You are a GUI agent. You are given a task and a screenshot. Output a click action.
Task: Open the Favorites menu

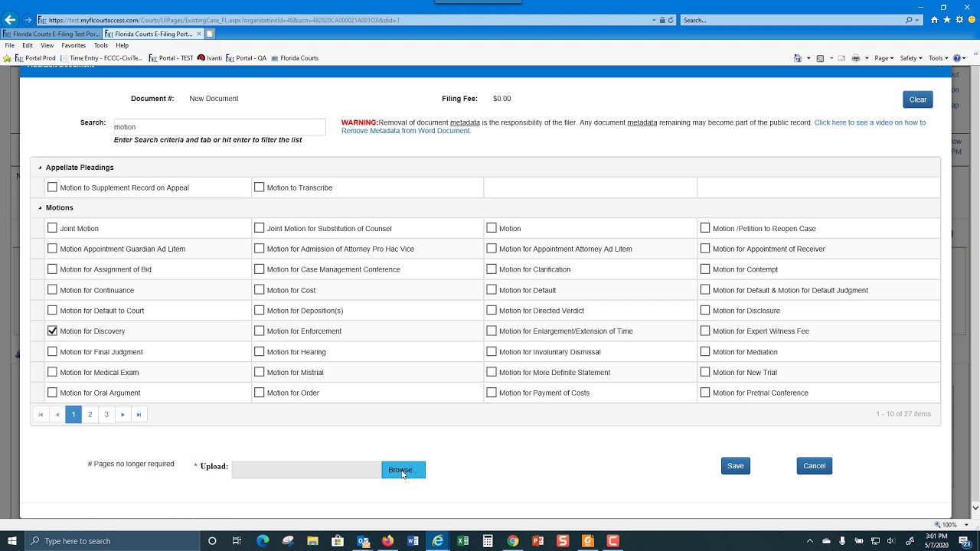73,45
